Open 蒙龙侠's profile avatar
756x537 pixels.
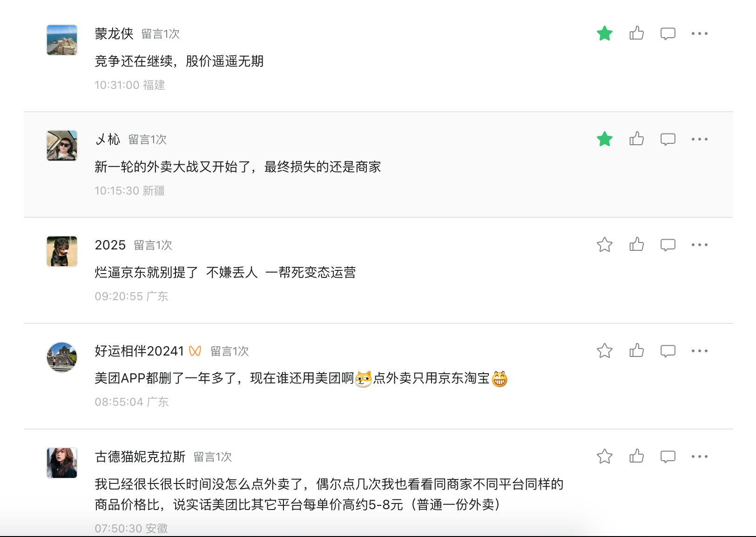coord(62,40)
